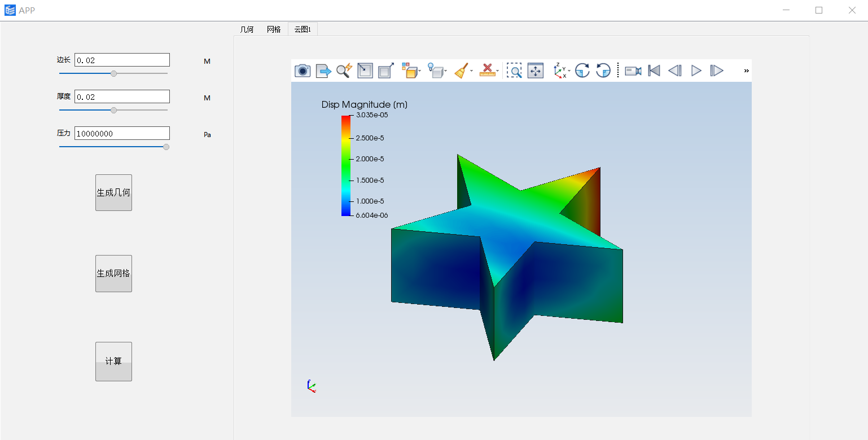868x440 pixels.
Task: Click the broom clear icon
Action: pyautogui.click(x=461, y=71)
